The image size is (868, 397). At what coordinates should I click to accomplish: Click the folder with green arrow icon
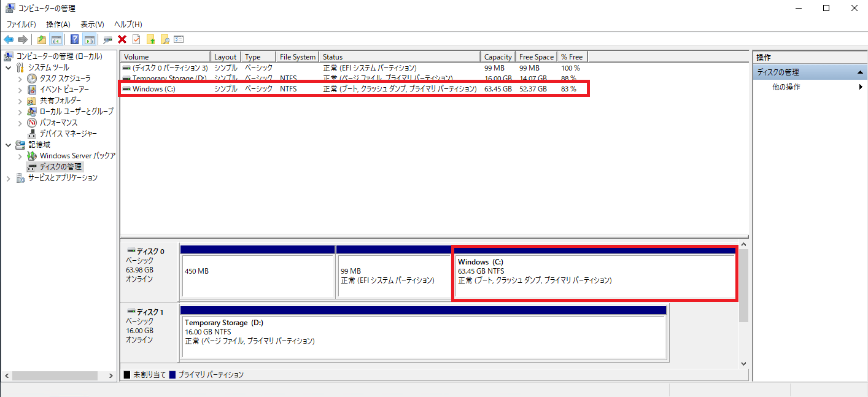[x=150, y=39]
